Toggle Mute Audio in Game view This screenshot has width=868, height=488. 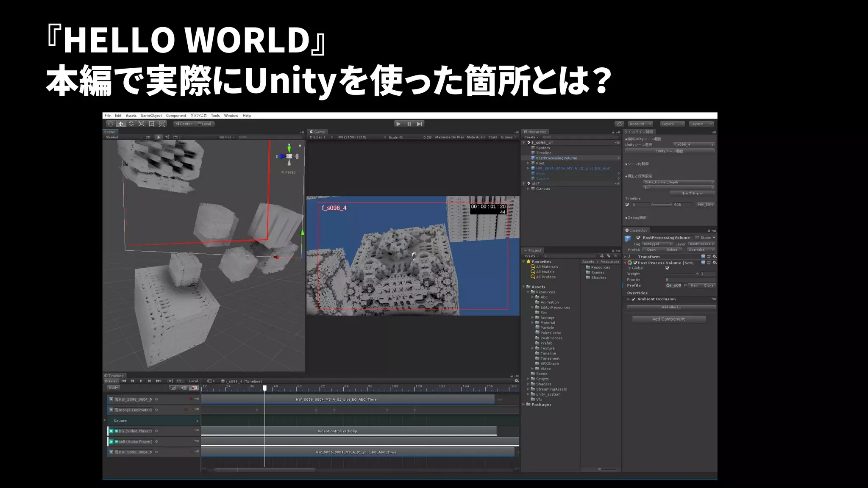(x=476, y=137)
